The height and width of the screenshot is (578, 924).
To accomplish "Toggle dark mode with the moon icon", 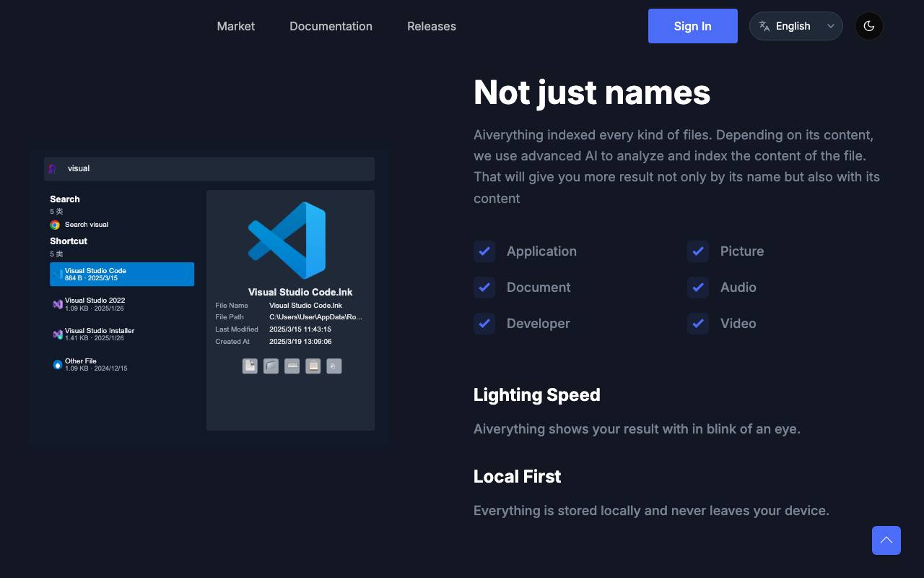I will tap(869, 26).
